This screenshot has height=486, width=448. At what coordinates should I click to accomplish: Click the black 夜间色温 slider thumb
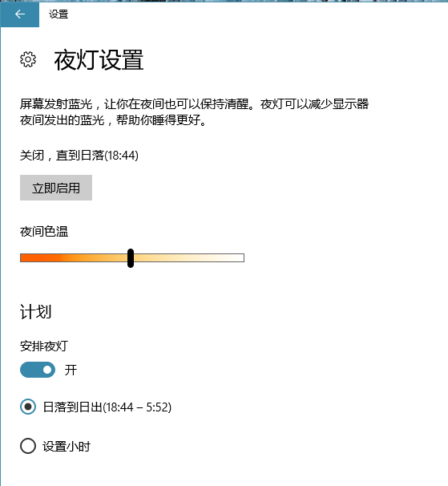click(x=131, y=258)
